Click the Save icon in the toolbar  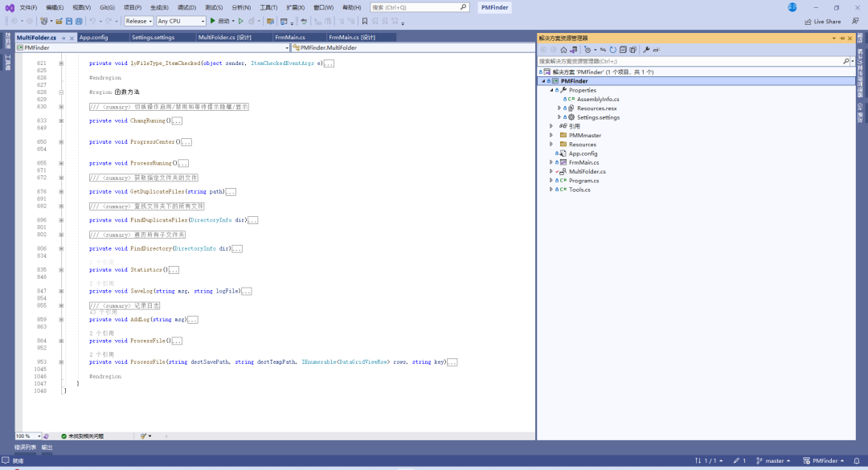(69, 21)
